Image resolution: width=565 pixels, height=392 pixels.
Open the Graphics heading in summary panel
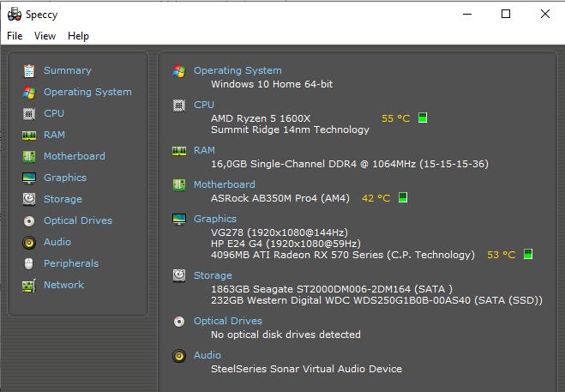215,219
